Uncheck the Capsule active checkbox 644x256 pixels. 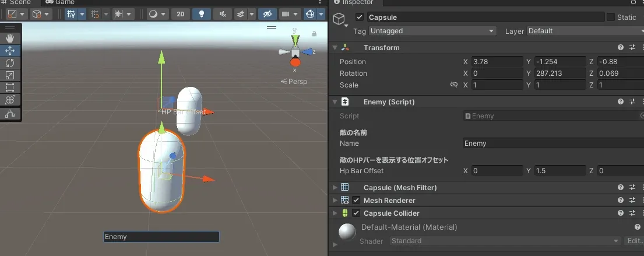(x=359, y=17)
